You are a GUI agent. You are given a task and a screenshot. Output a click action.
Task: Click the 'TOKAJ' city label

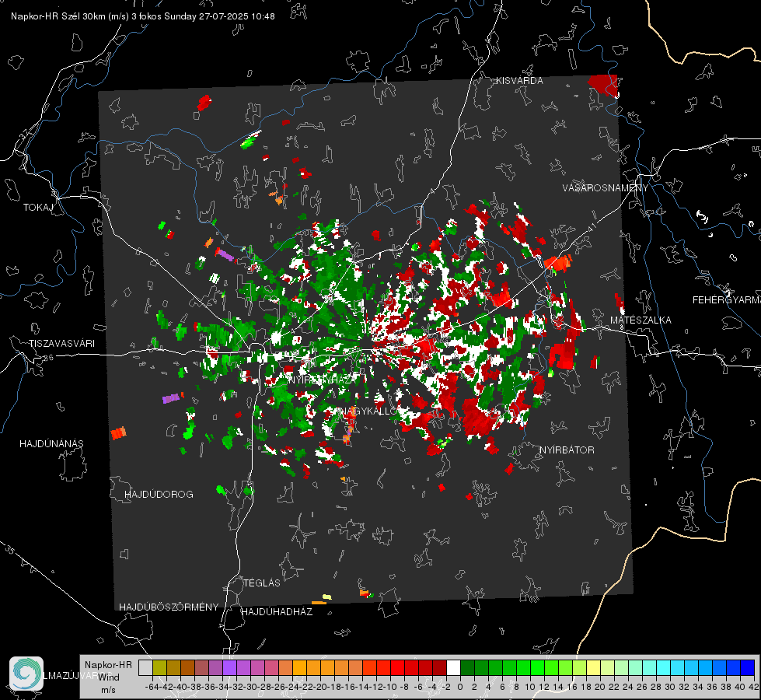pos(38,208)
